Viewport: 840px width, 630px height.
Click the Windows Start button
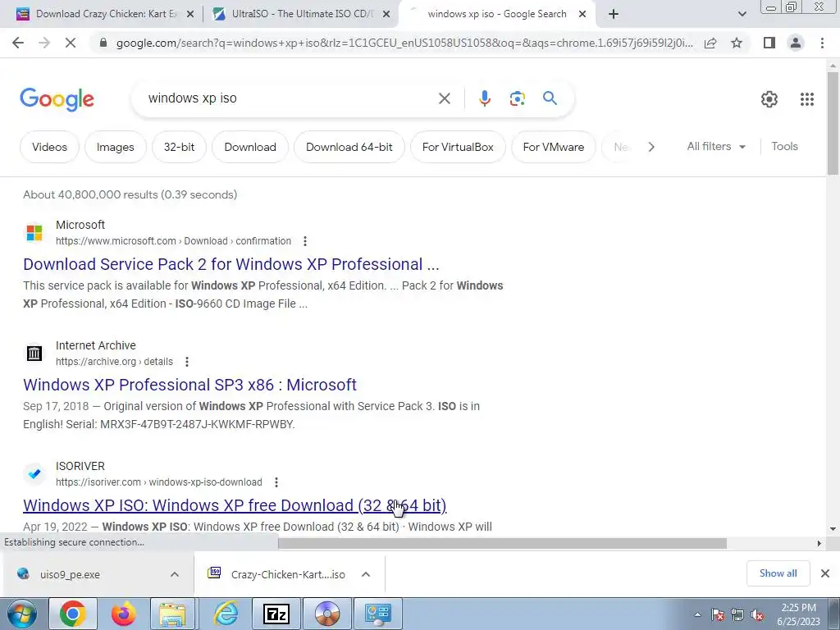(x=22, y=614)
